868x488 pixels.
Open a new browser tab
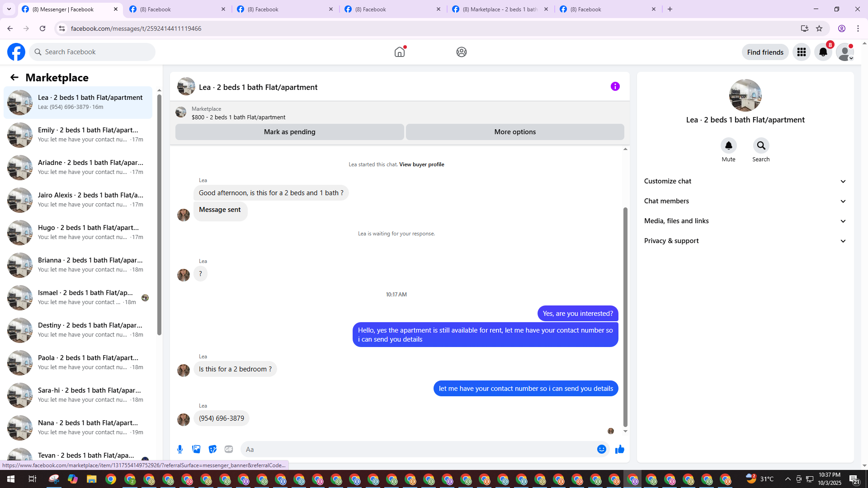(x=670, y=9)
